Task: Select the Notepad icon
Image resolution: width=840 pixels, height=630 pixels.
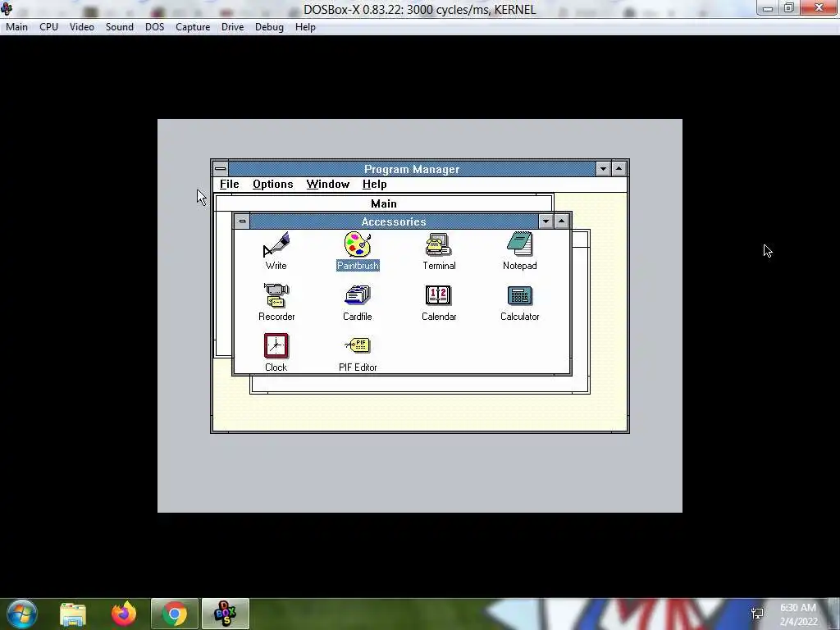Action: (x=519, y=244)
